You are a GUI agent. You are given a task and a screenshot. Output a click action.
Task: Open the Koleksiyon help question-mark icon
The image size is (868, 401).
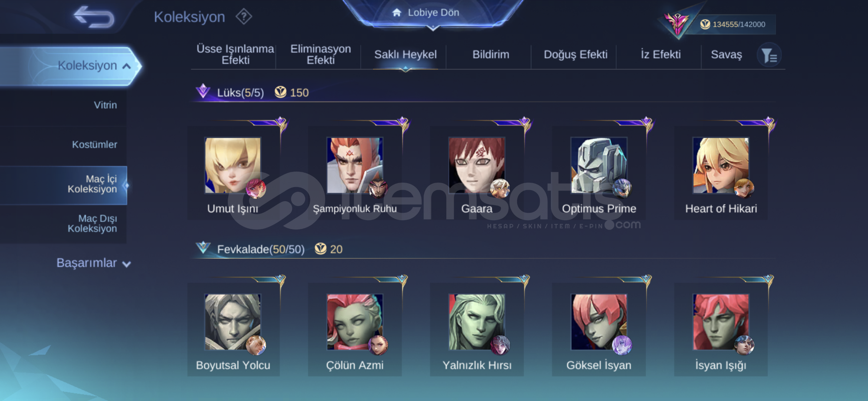(244, 17)
